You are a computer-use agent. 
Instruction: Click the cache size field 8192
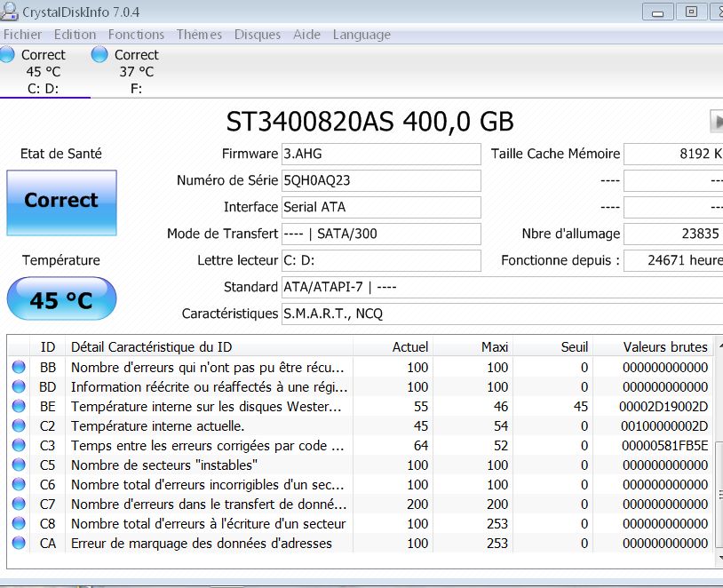(x=673, y=154)
